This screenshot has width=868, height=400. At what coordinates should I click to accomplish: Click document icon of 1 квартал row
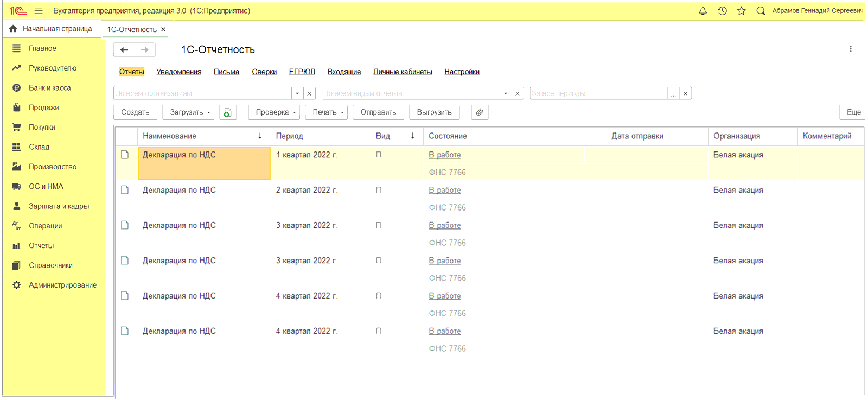[x=125, y=155]
